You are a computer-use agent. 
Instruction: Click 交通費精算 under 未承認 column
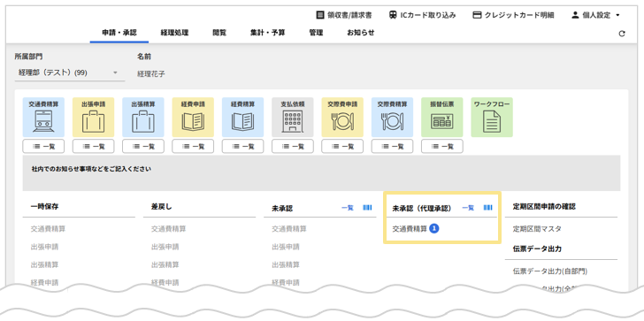(x=289, y=229)
